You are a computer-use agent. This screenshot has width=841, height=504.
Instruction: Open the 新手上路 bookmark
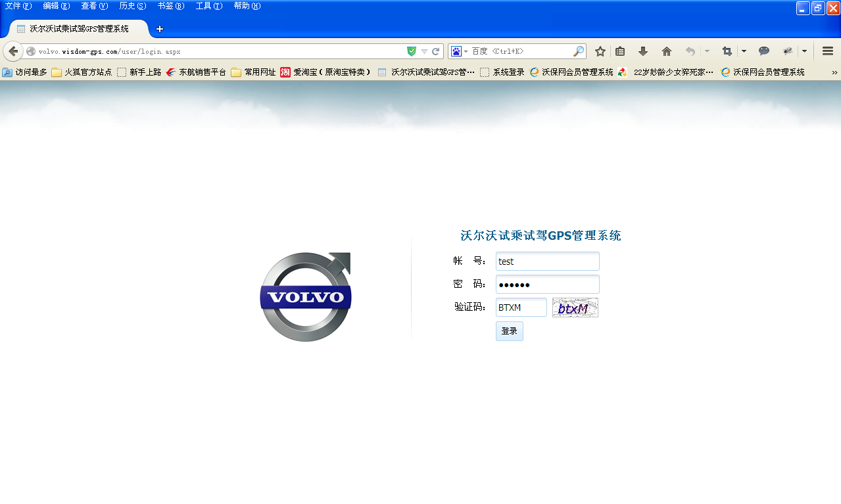(139, 72)
